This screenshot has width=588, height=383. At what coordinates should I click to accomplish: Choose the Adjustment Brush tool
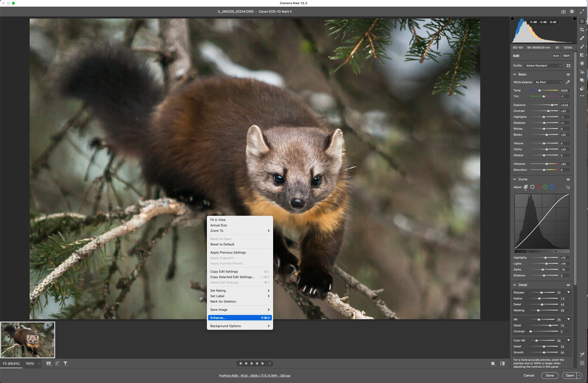point(582,47)
